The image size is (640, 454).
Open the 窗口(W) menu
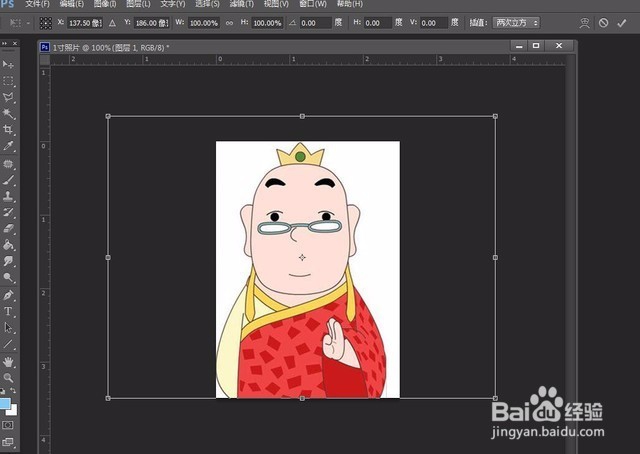pyautogui.click(x=313, y=4)
